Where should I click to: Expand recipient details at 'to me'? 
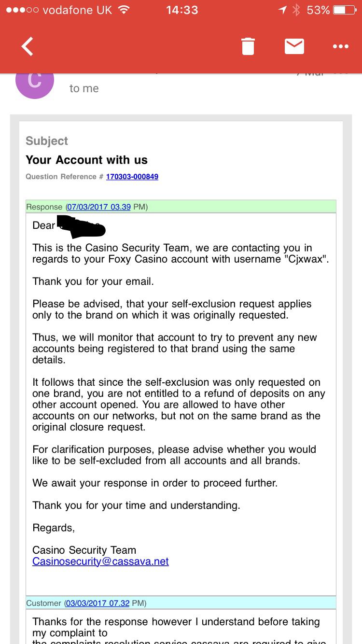pyautogui.click(x=84, y=88)
